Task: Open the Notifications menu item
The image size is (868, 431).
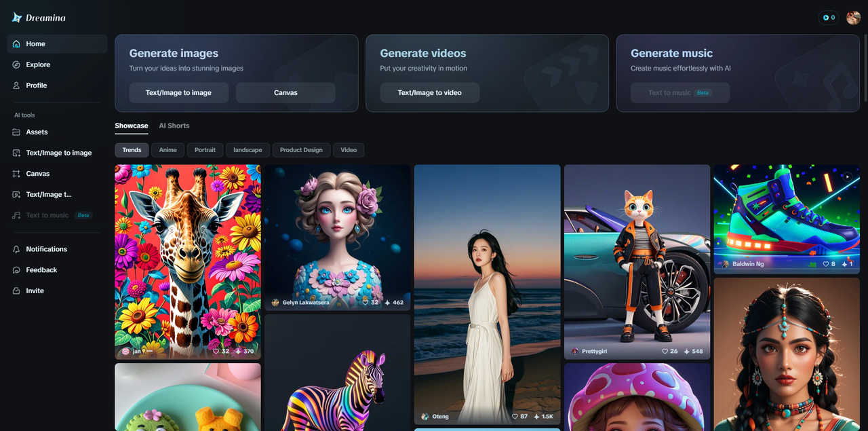Action: pos(58,249)
